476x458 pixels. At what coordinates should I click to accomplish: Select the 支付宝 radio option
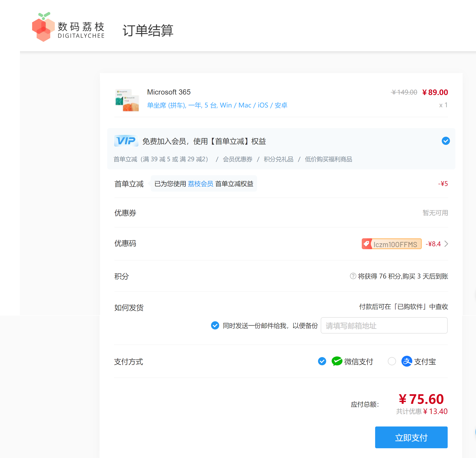(392, 361)
